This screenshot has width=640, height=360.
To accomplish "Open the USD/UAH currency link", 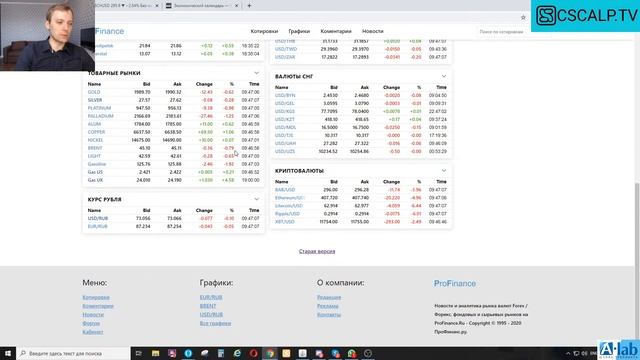I will 285,143.
